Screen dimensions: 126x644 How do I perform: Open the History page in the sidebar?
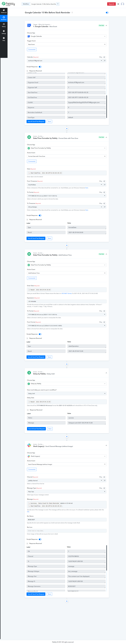click(x=4, y=25)
